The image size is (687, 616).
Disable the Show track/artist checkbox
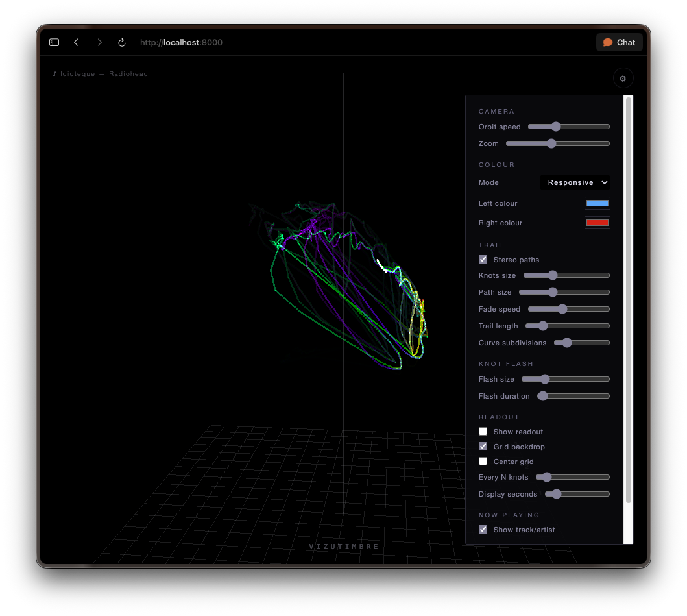point(483,530)
